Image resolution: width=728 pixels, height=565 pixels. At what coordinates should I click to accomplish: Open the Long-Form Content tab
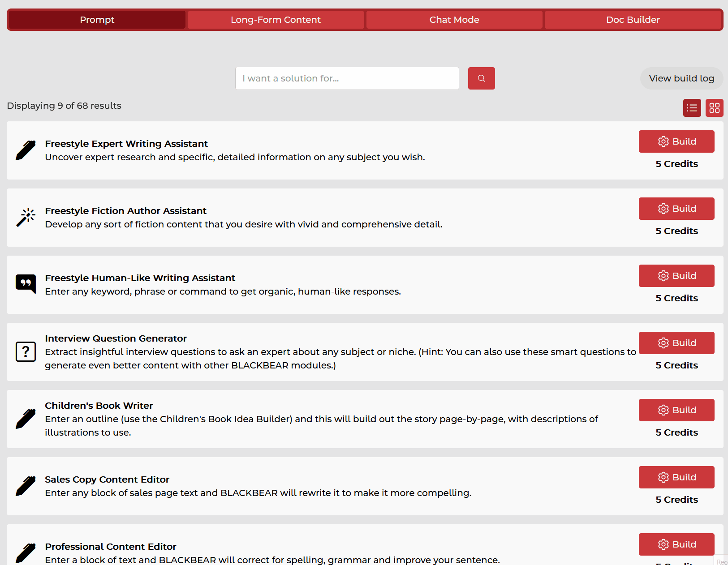(x=276, y=20)
